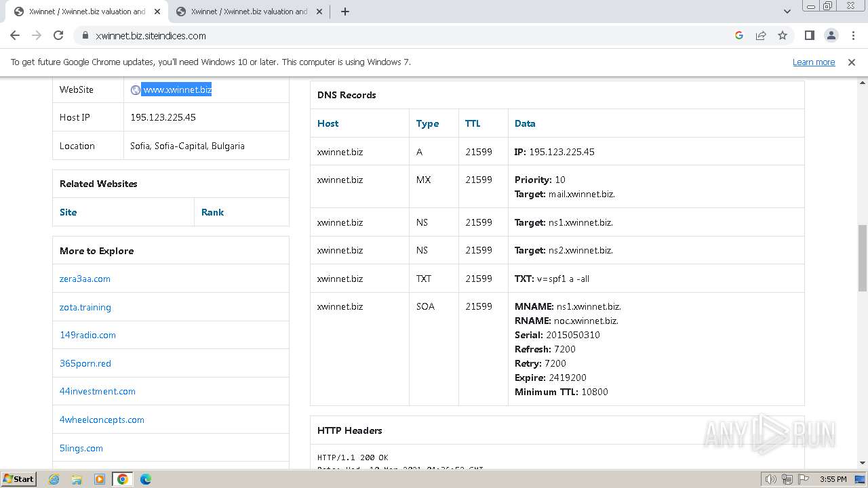Viewport: 868px width, 488px height.
Task: Open Microsoft Edge from taskbar
Action: 146,479
